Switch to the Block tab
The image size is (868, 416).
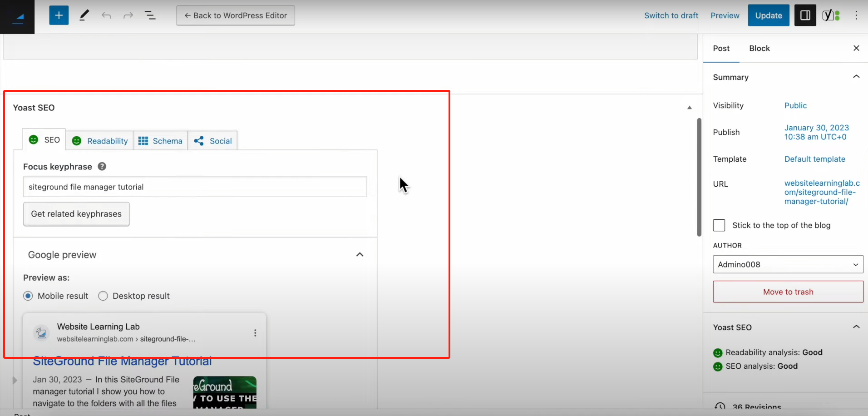[759, 48]
